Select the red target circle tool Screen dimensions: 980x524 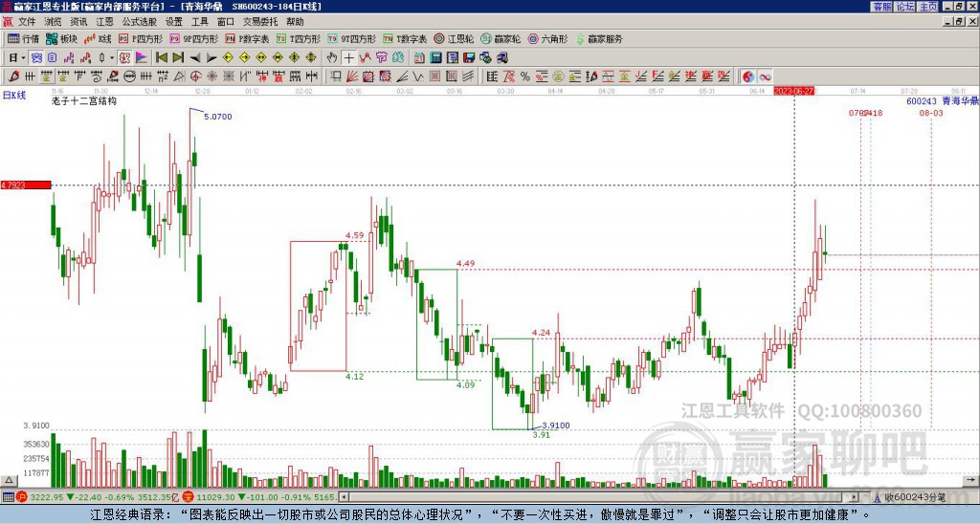coord(195,76)
